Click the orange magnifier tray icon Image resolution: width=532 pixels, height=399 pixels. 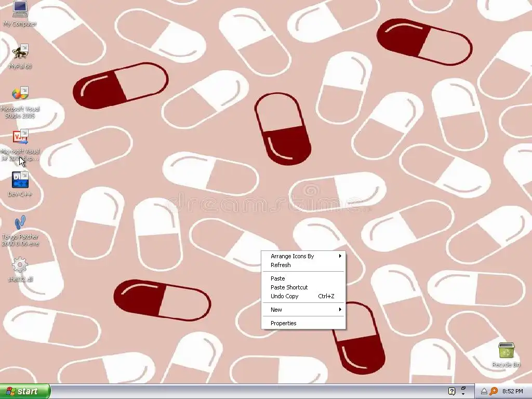pos(494,391)
